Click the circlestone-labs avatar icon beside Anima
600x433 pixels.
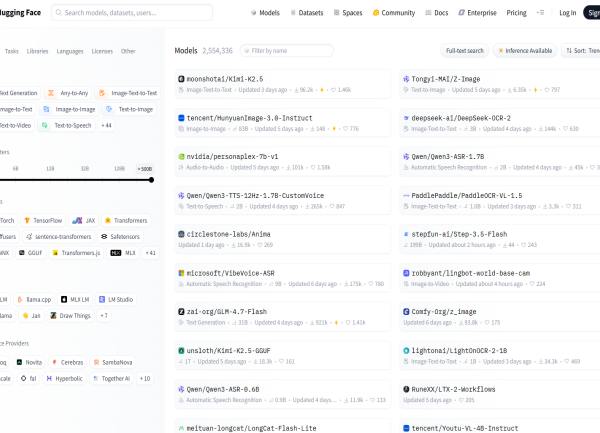tap(181, 234)
